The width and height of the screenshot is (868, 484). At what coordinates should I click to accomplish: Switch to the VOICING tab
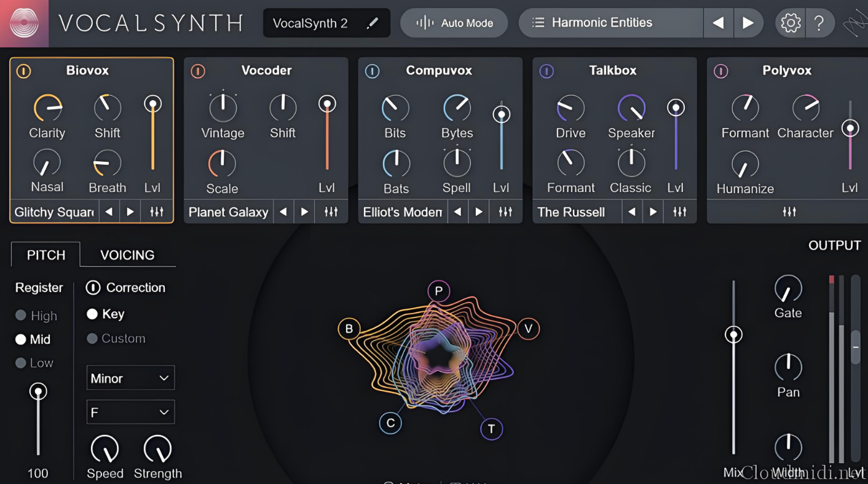click(x=127, y=255)
